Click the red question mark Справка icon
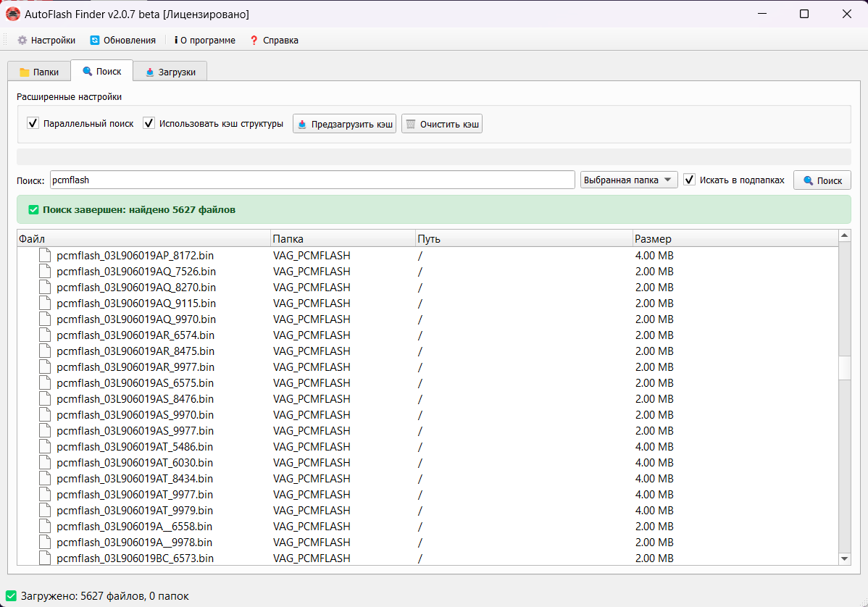Screen dimensions: 868x607 pyautogui.click(x=254, y=41)
